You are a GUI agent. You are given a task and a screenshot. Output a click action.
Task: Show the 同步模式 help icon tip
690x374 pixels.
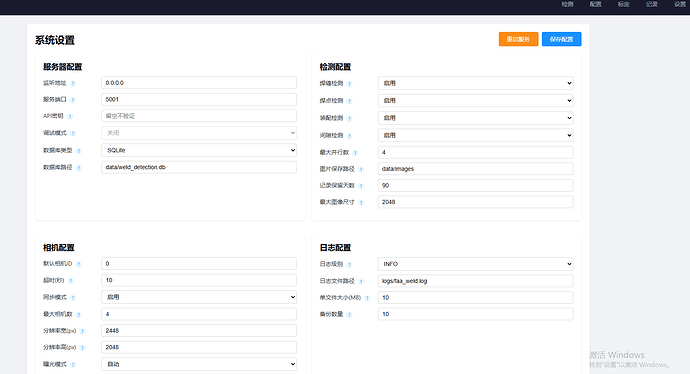click(x=73, y=298)
